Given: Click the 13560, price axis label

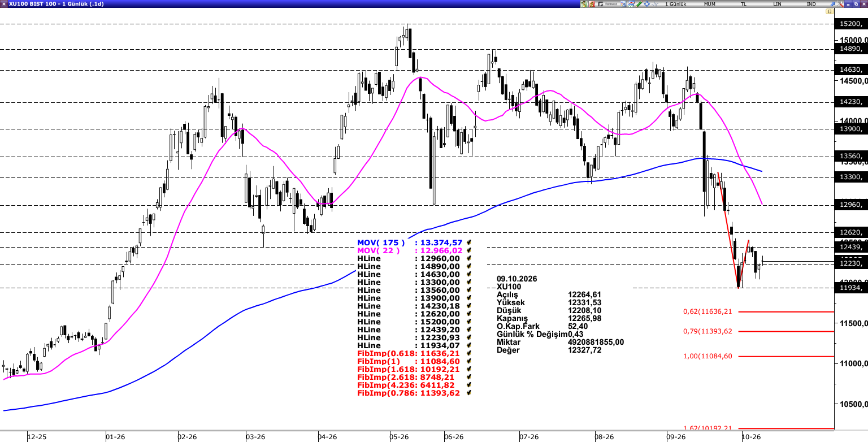Looking at the screenshot, I should [x=851, y=157].
